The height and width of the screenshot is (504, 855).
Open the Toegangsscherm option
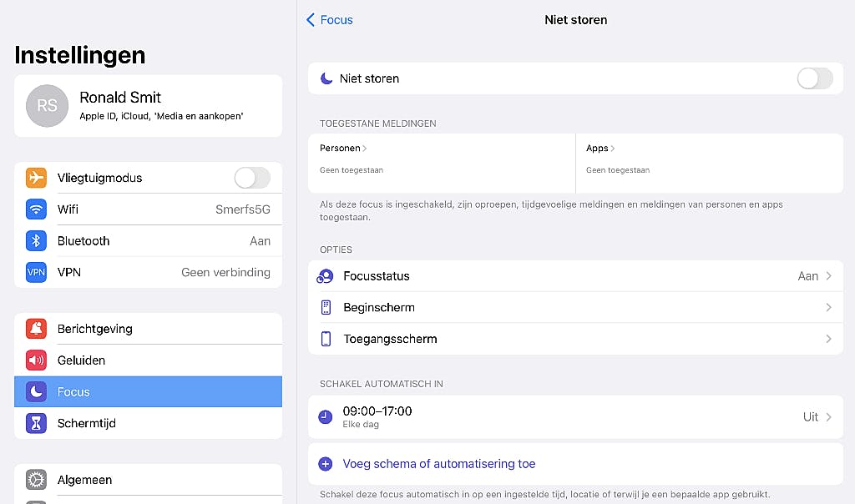pos(575,339)
